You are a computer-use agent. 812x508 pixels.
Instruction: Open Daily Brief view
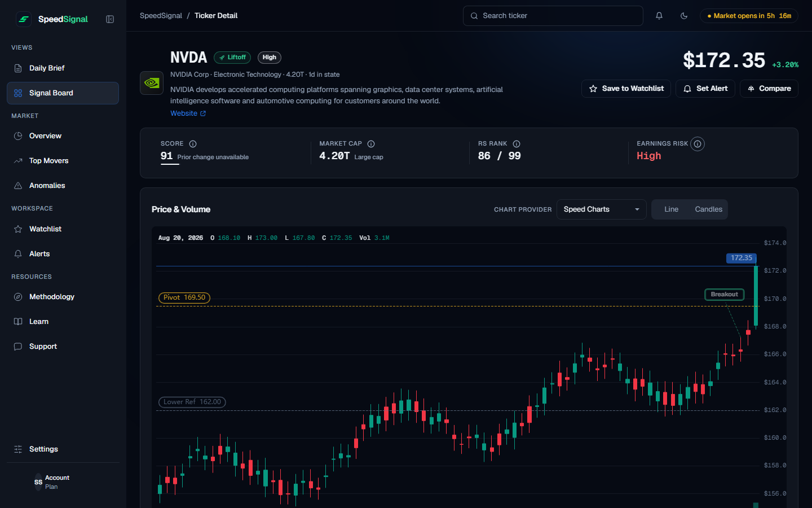[x=63, y=68]
